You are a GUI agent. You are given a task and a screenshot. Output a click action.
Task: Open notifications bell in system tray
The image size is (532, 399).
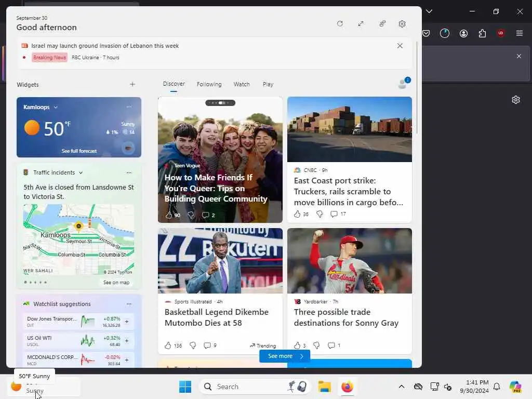496,387
